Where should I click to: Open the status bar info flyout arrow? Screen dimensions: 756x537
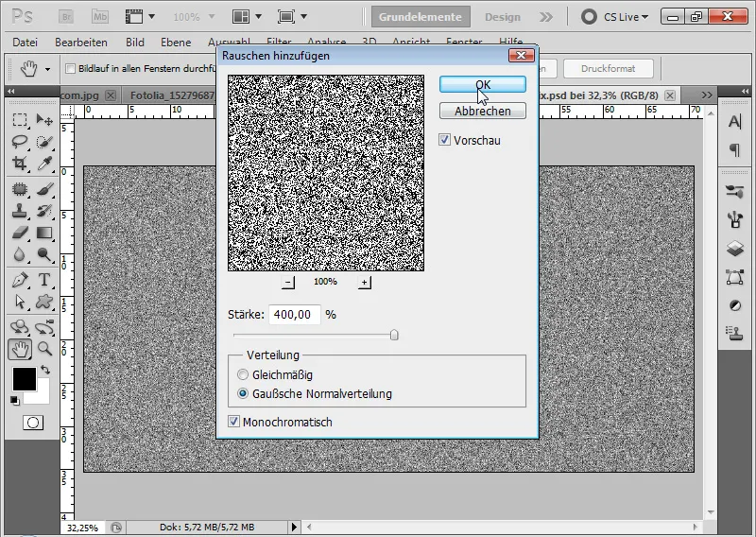pyautogui.click(x=294, y=527)
